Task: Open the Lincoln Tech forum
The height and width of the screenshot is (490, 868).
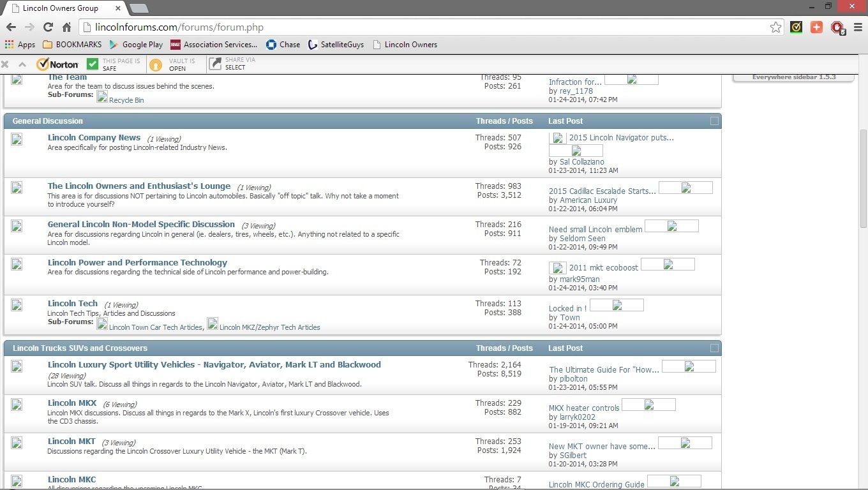Action: click(73, 303)
